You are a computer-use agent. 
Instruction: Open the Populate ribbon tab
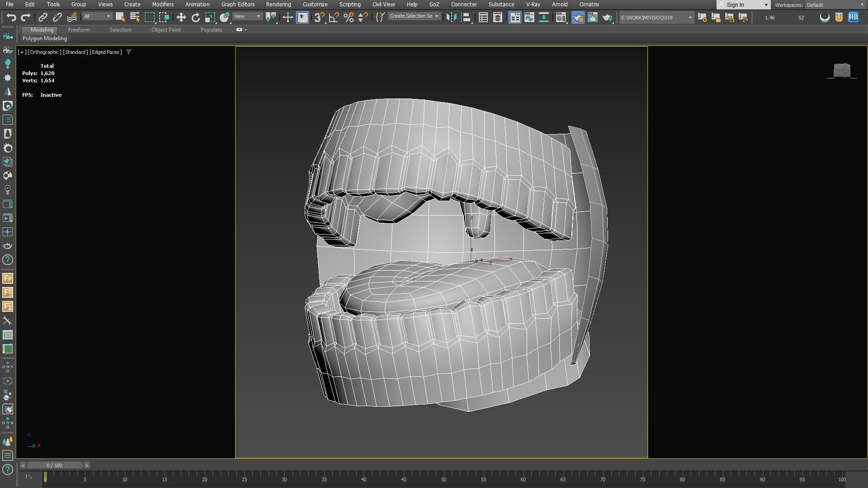coord(211,30)
